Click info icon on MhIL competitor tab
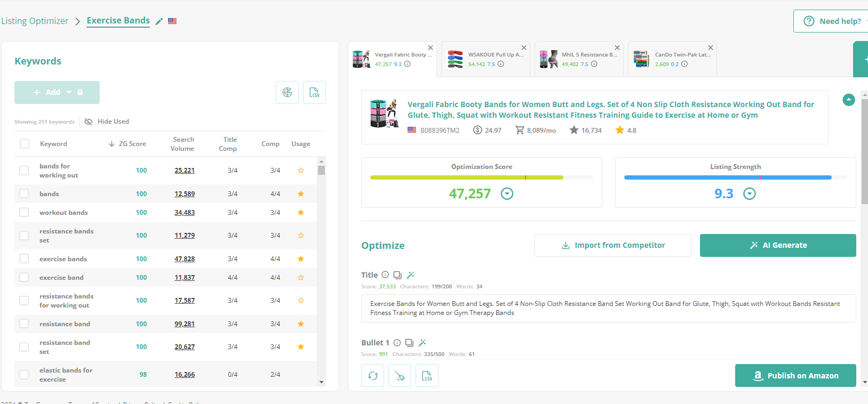 click(x=594, y=64)
